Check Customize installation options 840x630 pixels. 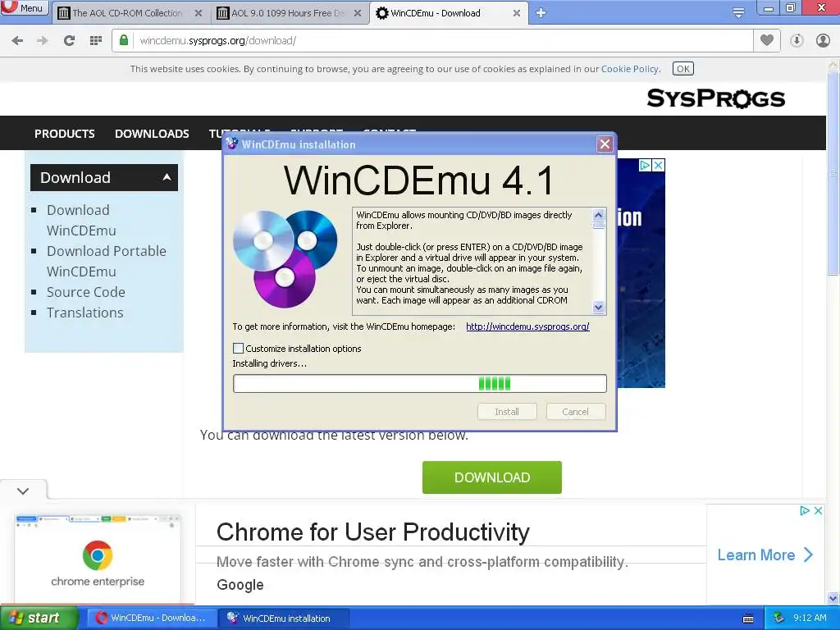click(x=239, y=348)
